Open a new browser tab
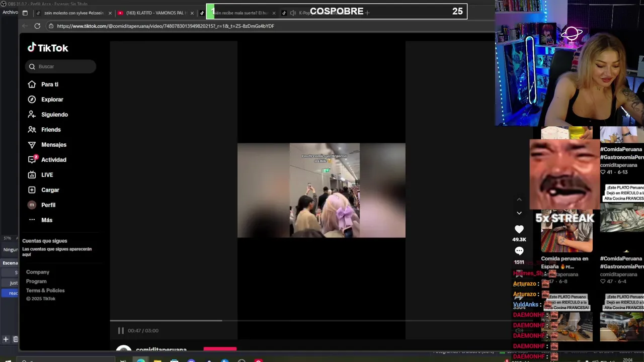Viewport: 644px width, 362px height. click(x=367, y=13)
